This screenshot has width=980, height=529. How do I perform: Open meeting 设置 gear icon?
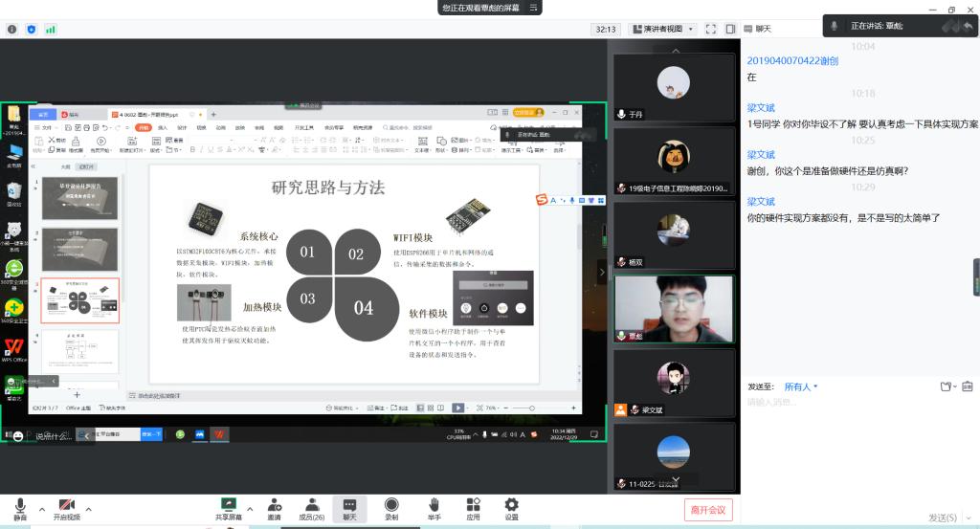pos(511,505)
